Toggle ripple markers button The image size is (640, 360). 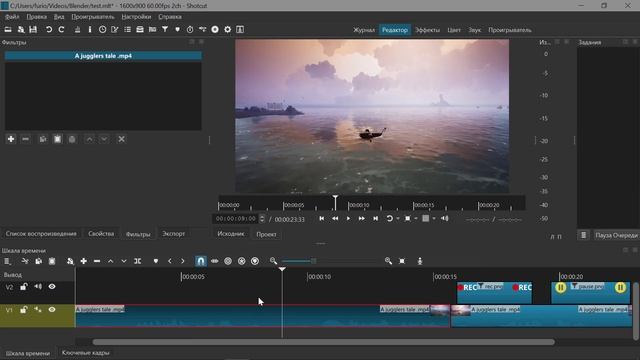[x=255, y=261]
